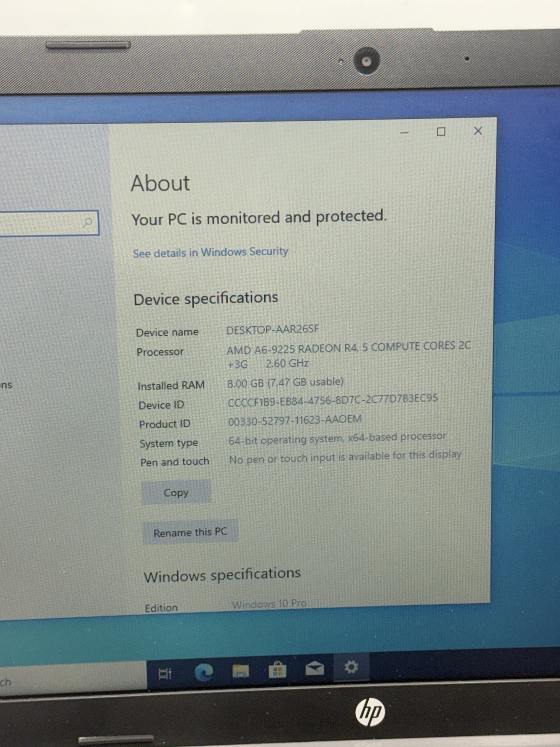Screen dimensions: 560x747
Task: Click the Edition label
Action: tap(161, 608)
